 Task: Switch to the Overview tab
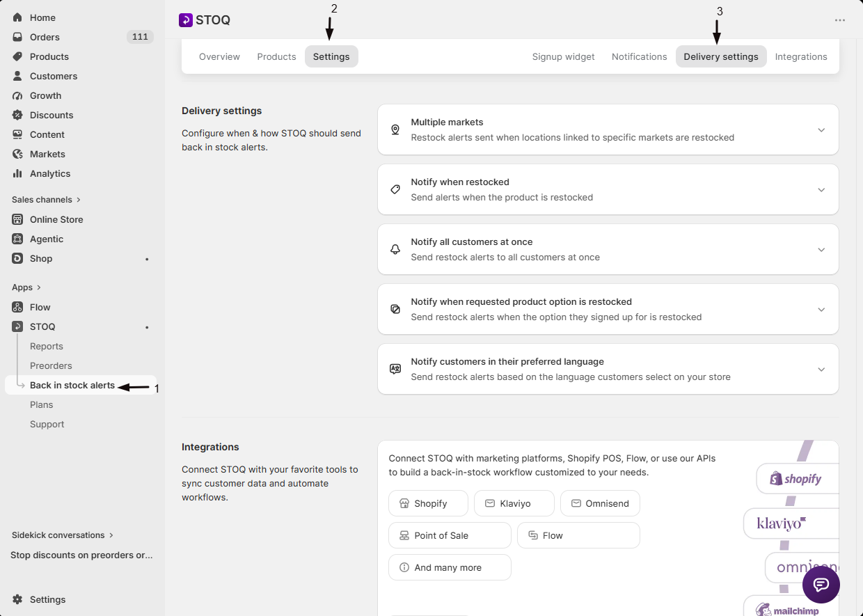pos(219,56)
